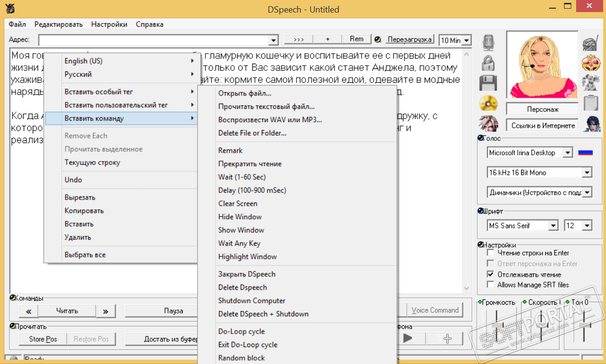
Task: Click the gray play triangle button
Action: (408, 338)
